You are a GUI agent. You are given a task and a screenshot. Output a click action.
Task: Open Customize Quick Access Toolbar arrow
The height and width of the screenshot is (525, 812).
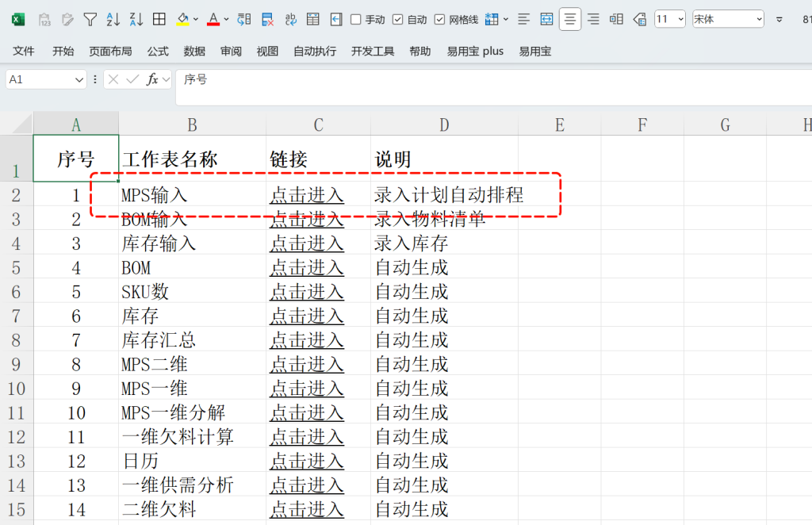(779, 20)
